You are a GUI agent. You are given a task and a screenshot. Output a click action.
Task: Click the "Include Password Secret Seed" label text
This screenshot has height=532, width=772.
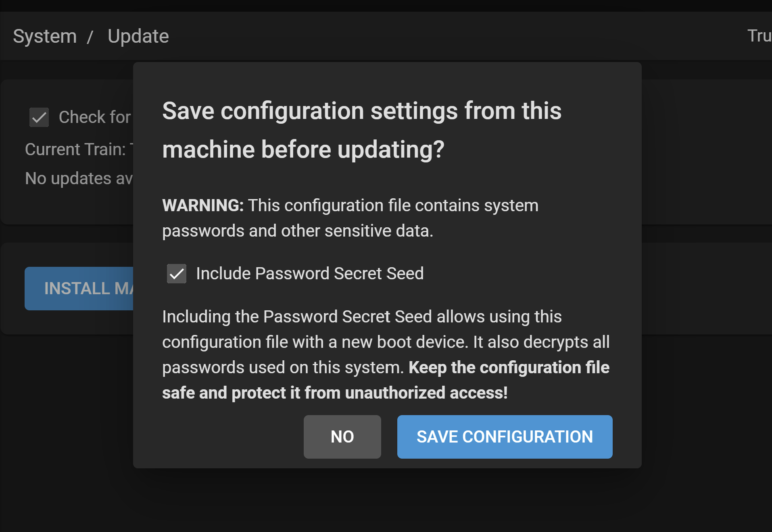coord(309,274)
